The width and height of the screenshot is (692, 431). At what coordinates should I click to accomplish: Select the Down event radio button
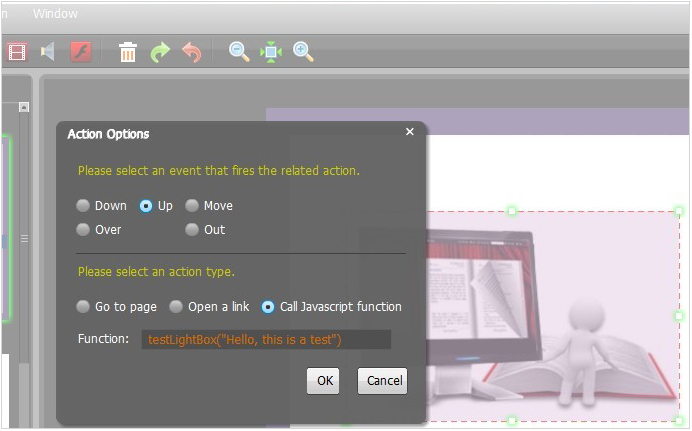(x=84, y=206)
